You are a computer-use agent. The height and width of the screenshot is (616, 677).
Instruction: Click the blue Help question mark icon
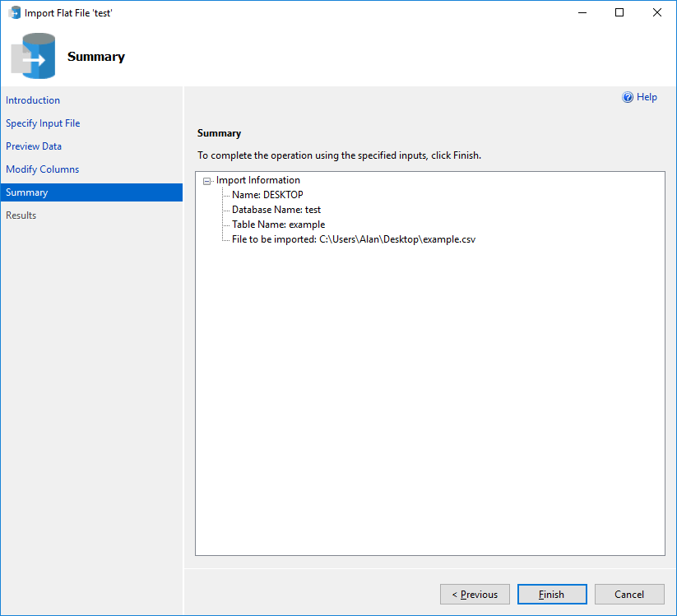626,97
